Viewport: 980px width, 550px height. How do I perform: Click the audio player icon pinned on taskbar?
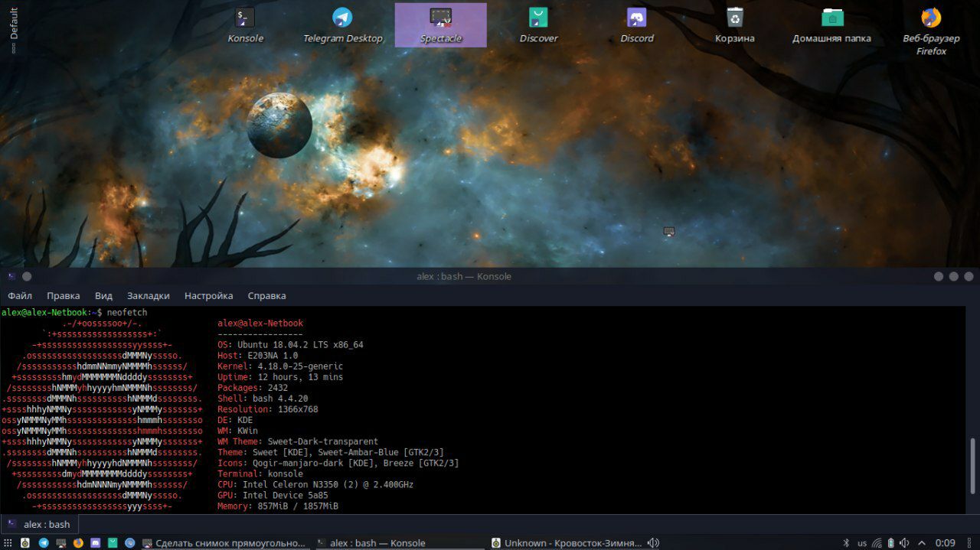point(25,543)
